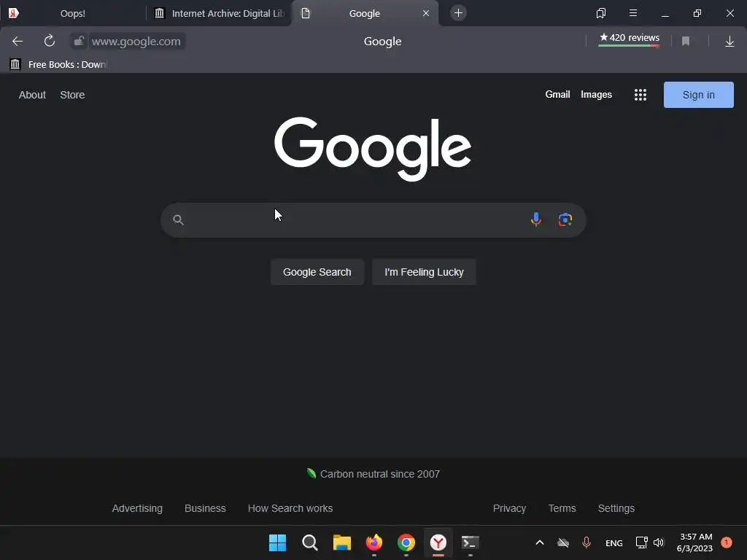
Task: Expand the Settings footer menu
Action: pos(616,508)
